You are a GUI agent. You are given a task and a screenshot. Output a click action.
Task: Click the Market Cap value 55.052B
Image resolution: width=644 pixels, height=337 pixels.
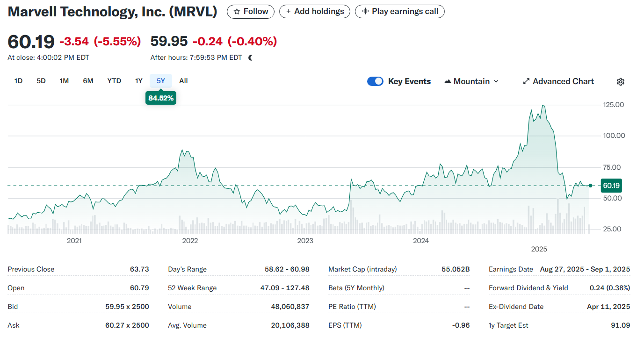456,269
